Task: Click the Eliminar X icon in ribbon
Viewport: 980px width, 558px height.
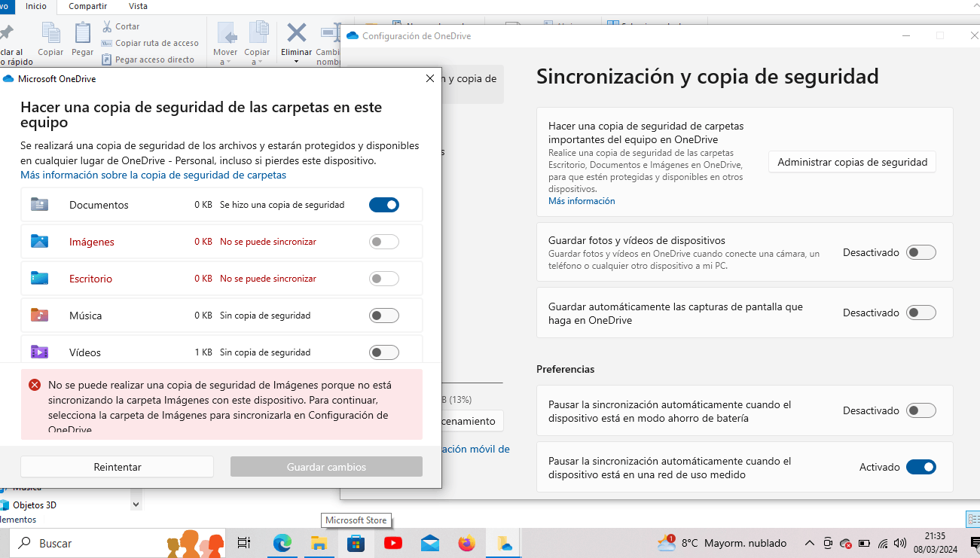Action: [297, 32]
